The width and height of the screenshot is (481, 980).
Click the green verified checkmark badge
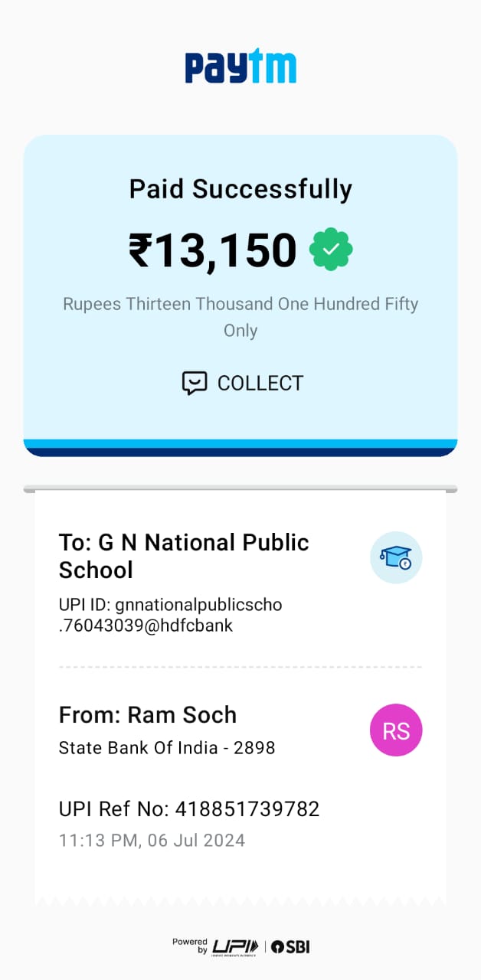331,250
